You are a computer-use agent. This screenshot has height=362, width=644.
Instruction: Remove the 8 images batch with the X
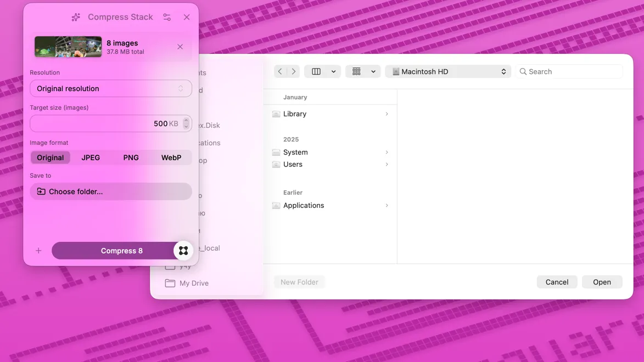click(180, 47)
